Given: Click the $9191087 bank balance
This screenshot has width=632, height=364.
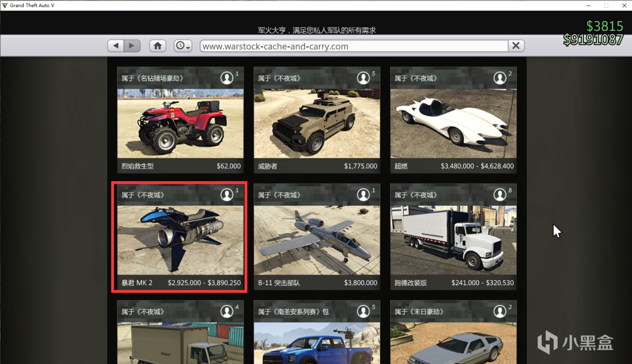Looking at the screenshot, I should [x=594, y=40].
